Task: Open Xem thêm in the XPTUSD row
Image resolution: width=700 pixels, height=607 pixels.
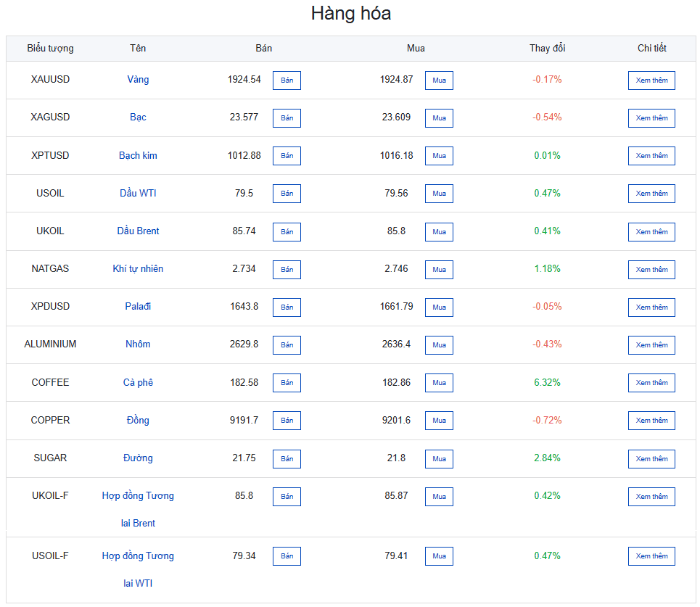Action: [x=651, y=156]
